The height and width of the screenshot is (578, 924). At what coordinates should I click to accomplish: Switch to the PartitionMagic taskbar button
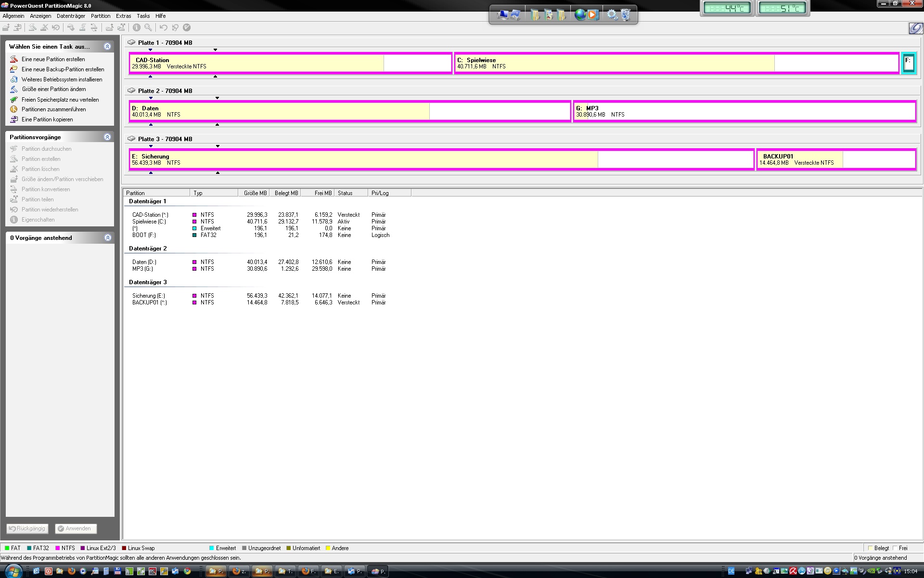(379, 571)
